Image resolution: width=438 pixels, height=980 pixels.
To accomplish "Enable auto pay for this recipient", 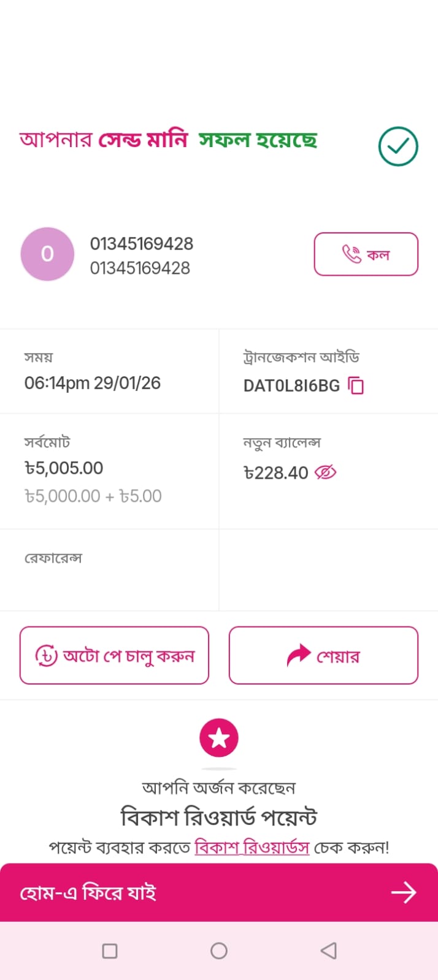I will (x=114, y=655).
